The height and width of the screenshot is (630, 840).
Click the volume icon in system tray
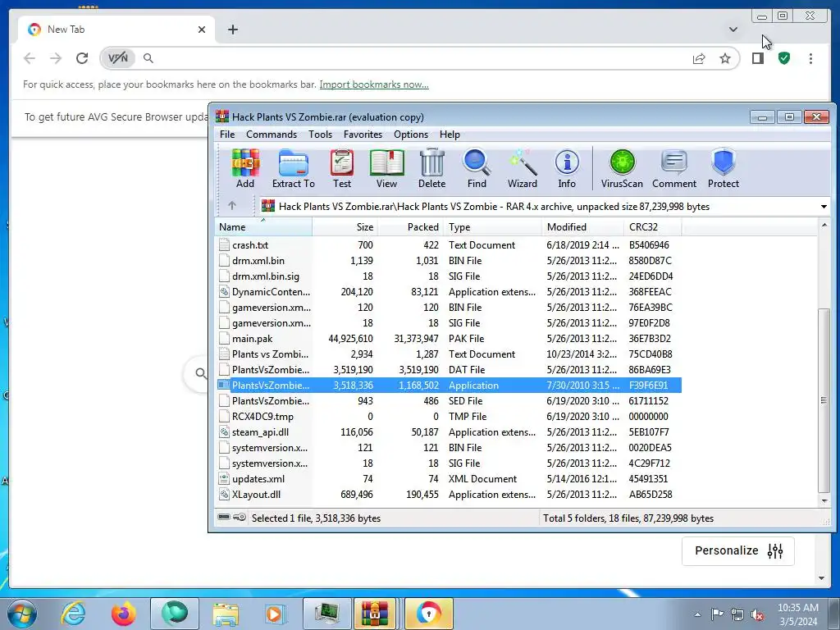point(757,614)
